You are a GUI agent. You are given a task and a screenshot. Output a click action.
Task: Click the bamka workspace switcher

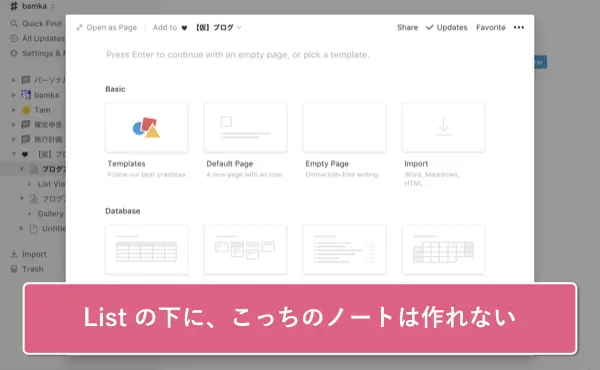click(33, 6)
